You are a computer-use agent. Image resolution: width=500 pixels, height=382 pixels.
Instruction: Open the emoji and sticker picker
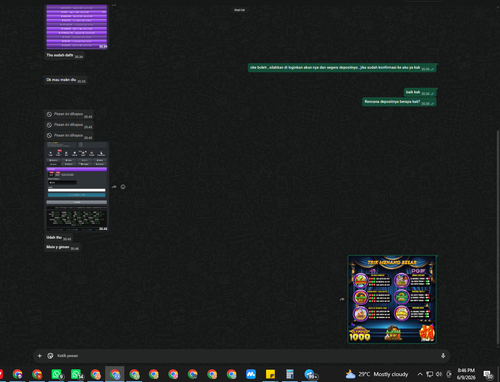50,356
